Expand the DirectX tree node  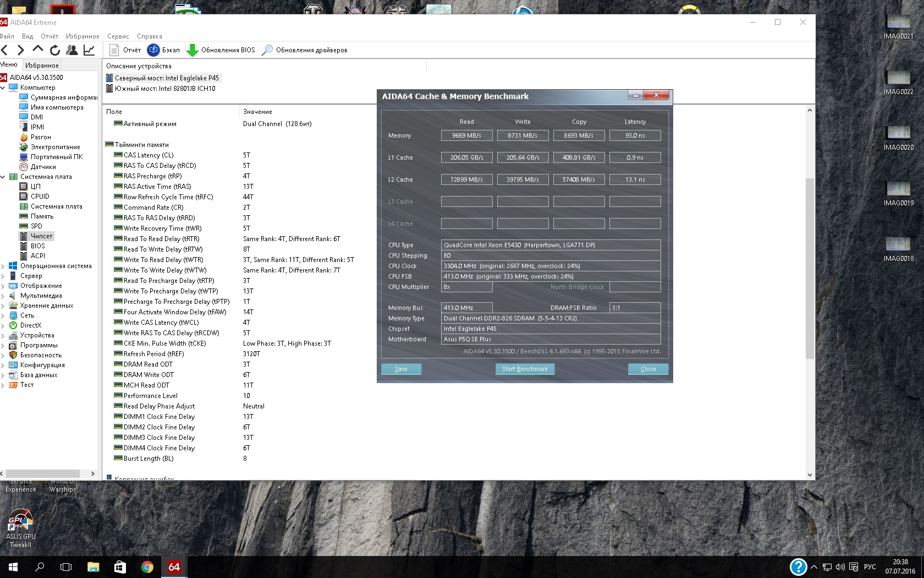3,325
